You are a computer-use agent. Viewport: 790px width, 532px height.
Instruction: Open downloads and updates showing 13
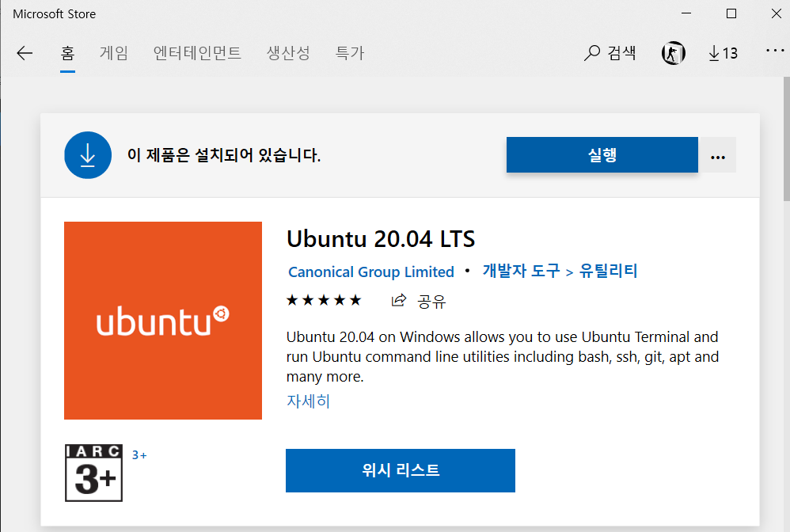[x=722, y=53]
